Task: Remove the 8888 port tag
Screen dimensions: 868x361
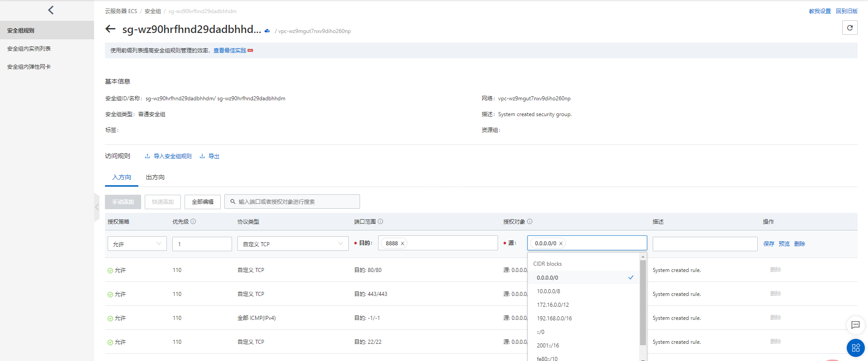Action: pos(403,244)
